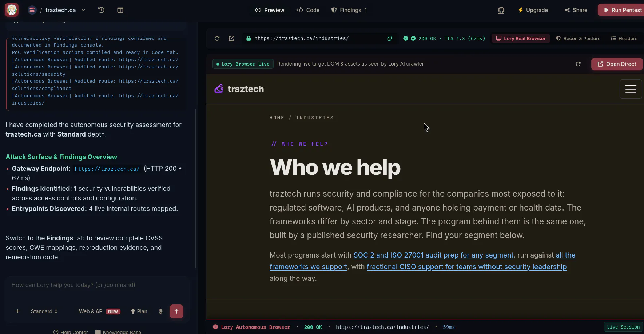
Task: Select the Recon & Posture tab
Action: tap(578, 38)
